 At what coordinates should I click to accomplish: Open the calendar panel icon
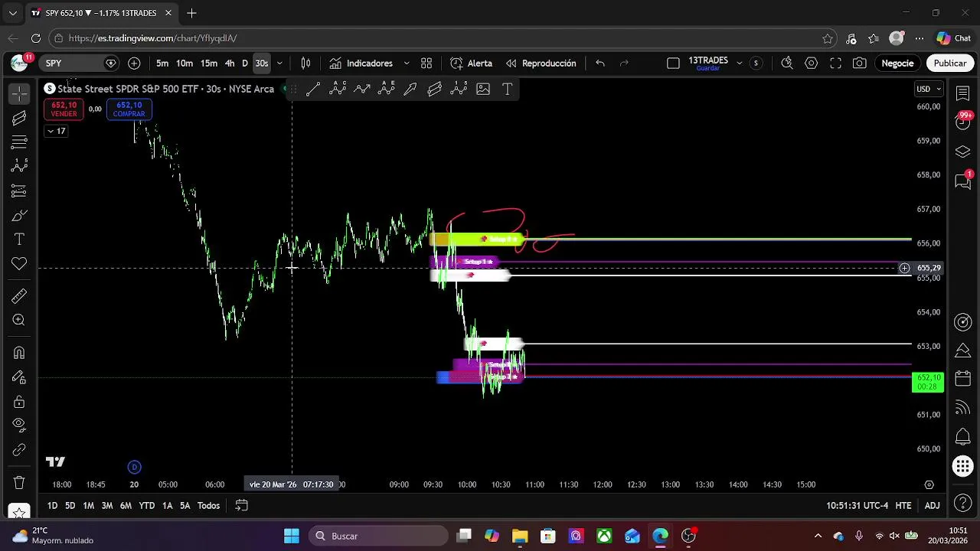(963, 379)
